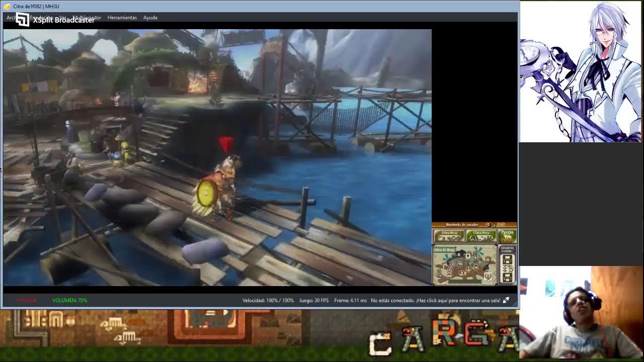Click the 'No estás conectado' room link
Image resolution: width=644 pixels, height=362 pixels.
pos(435,300)
